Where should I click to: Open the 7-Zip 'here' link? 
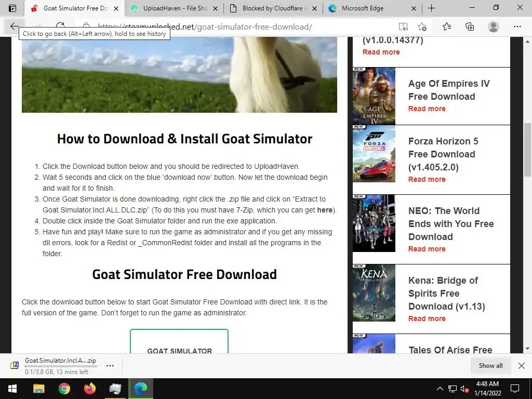pos(325,210)
